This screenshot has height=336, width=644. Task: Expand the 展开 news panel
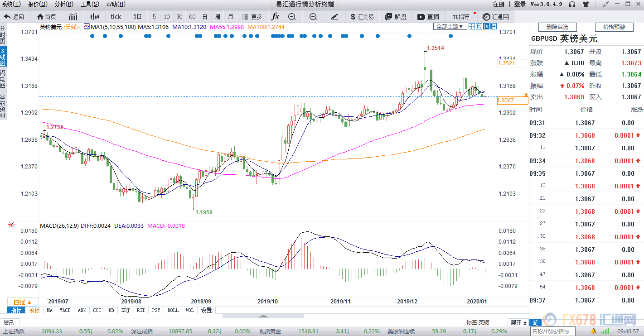pyautogui.click(x=518, y=322)
